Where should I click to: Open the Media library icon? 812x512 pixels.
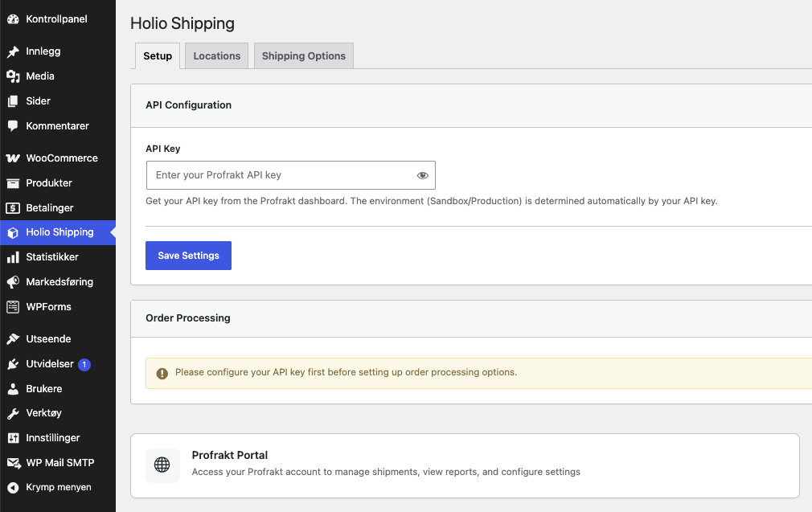pyautogui.click(x=13, y=76)
